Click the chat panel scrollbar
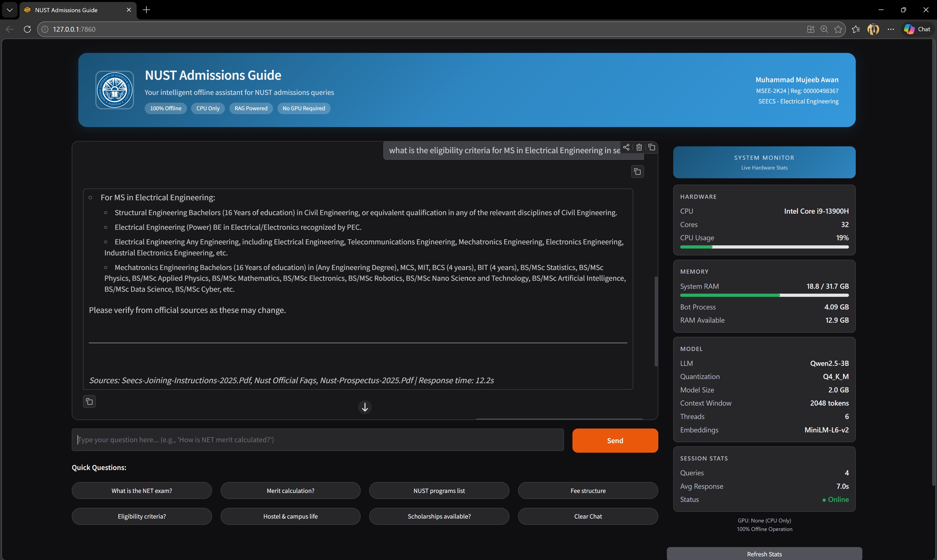Image resolution: width=937 pixels, height=560 pixels. (x=656, y=321)
